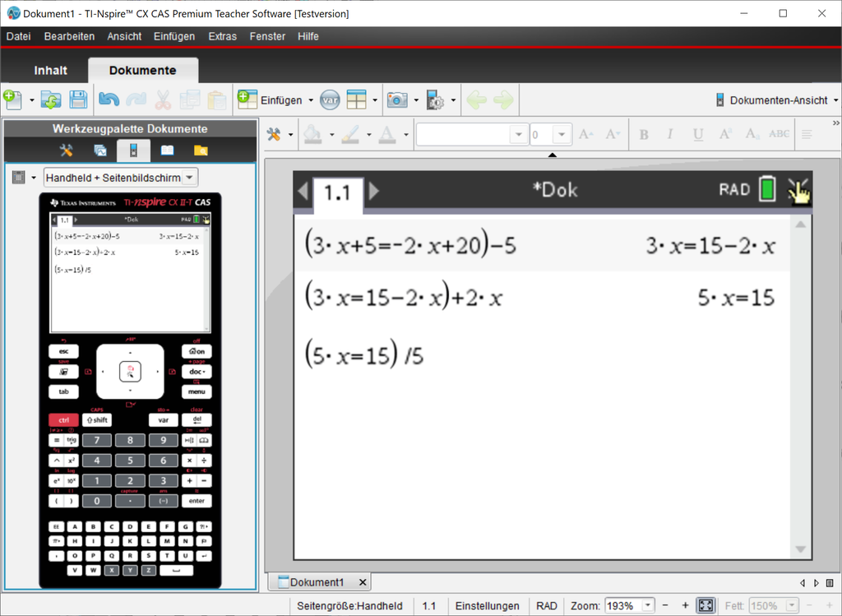Click the hand pointer icon next to battery
Screen dimensions: 842x616
(x=799, y=191)
